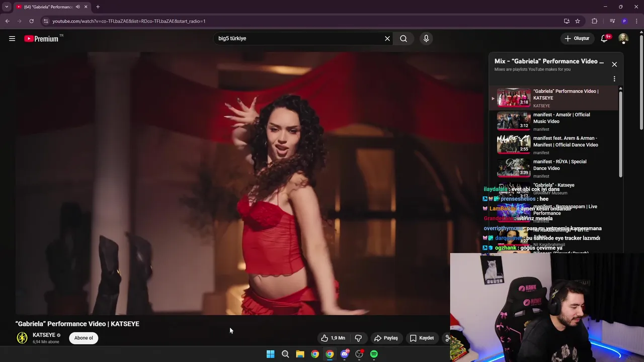Open Spotify from the taskbar

(x=374, y=354)
